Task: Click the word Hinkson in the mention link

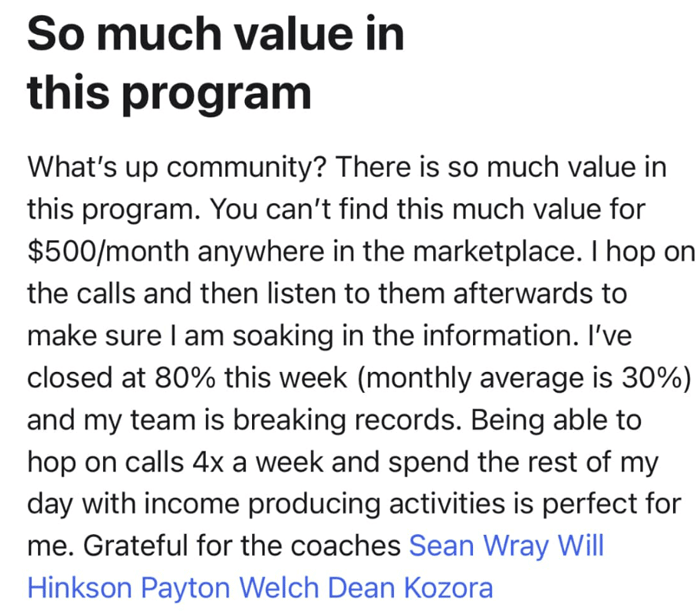Action: (79, 588)
